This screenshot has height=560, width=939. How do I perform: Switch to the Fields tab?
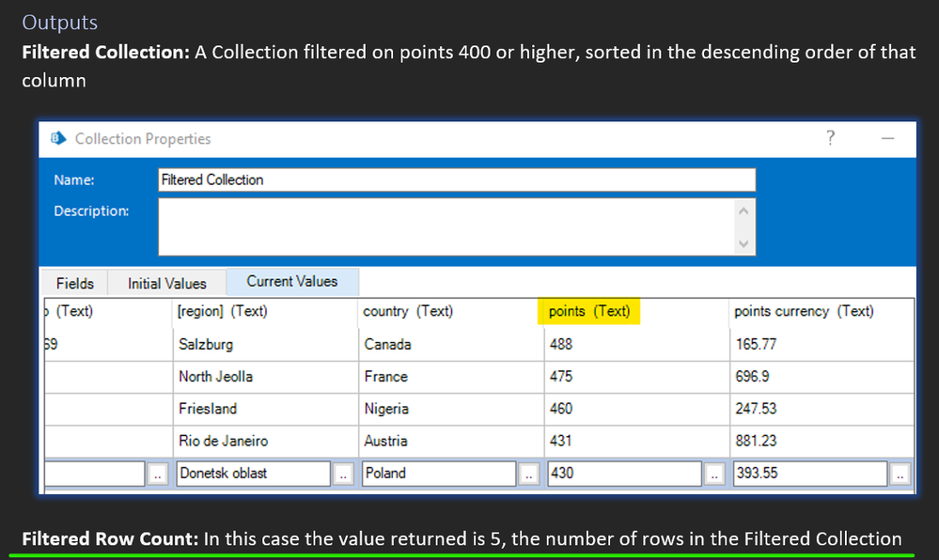pos(75,283)
